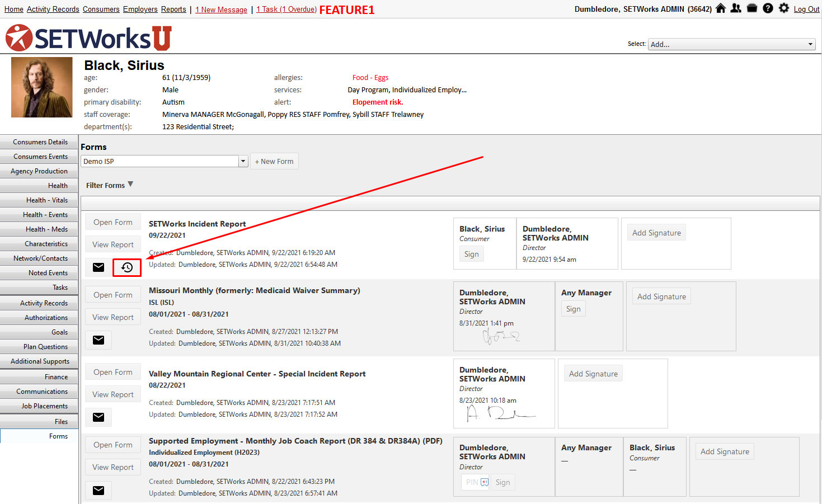Viewport: 822px width, 504px height.
Task: Open the 1 New Message link
Action: (x=222, y=10)
